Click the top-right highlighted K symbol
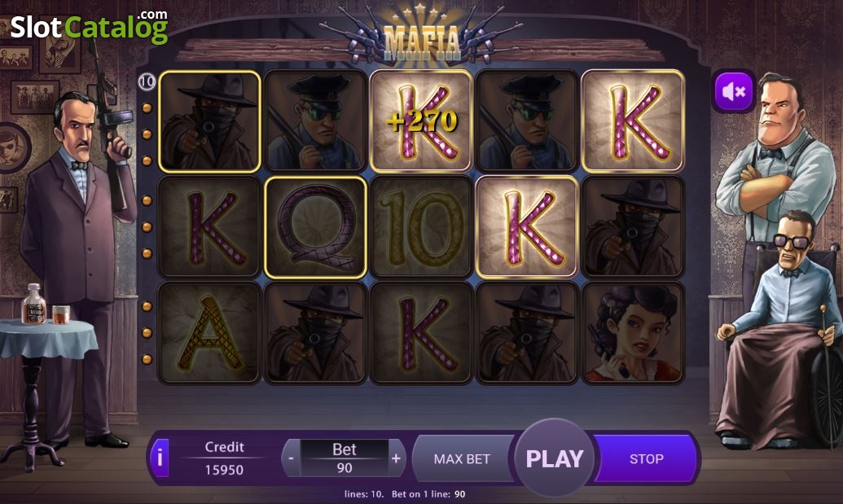843x504 pixels. [633, 121]
